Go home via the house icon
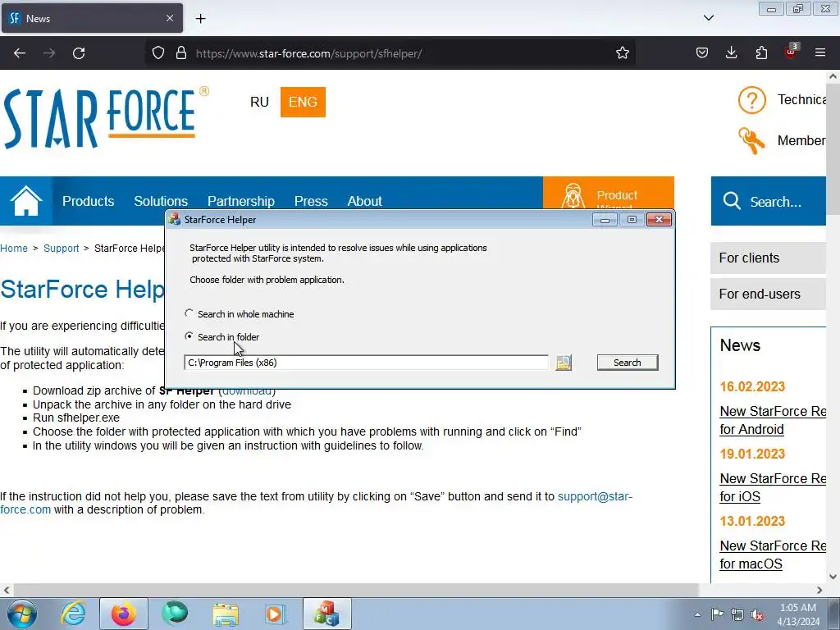Viewport: 840px width, 630px height. tap(25, 201)
